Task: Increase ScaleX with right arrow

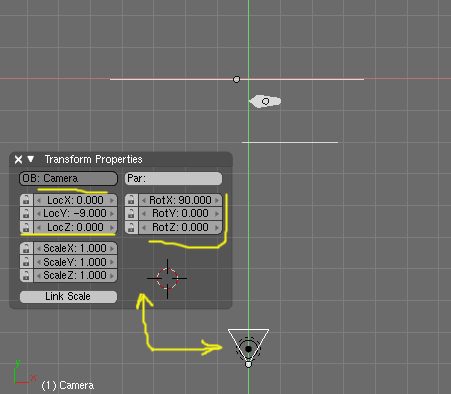Action: pos(112,248)
